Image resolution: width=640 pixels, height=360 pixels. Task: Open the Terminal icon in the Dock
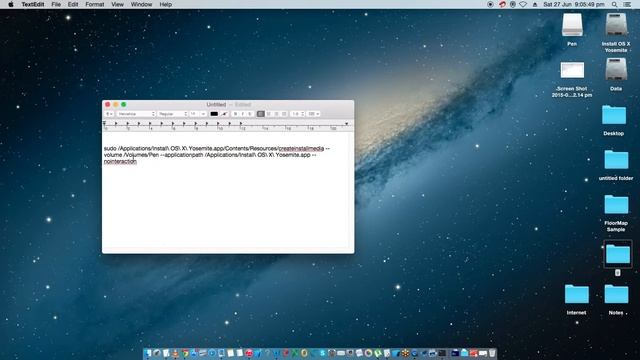442,353
